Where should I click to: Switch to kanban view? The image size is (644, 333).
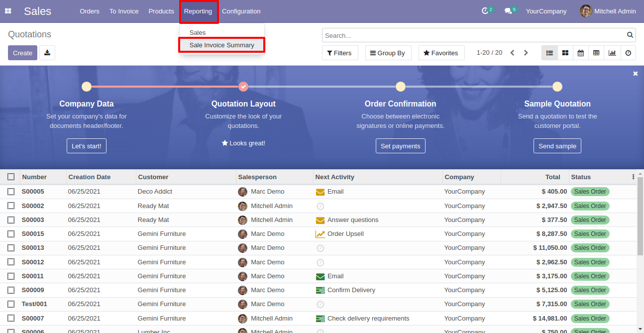pos(565,53)
